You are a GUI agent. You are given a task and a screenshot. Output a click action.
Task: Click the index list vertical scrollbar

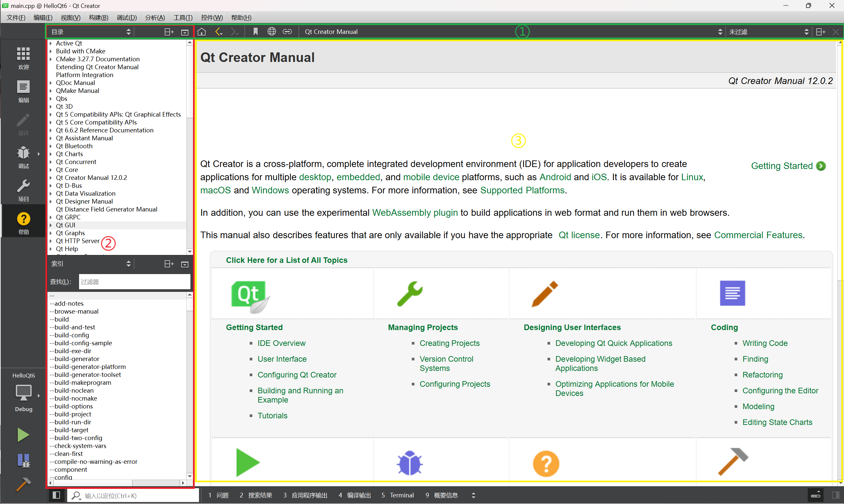[x=190, y=385]
